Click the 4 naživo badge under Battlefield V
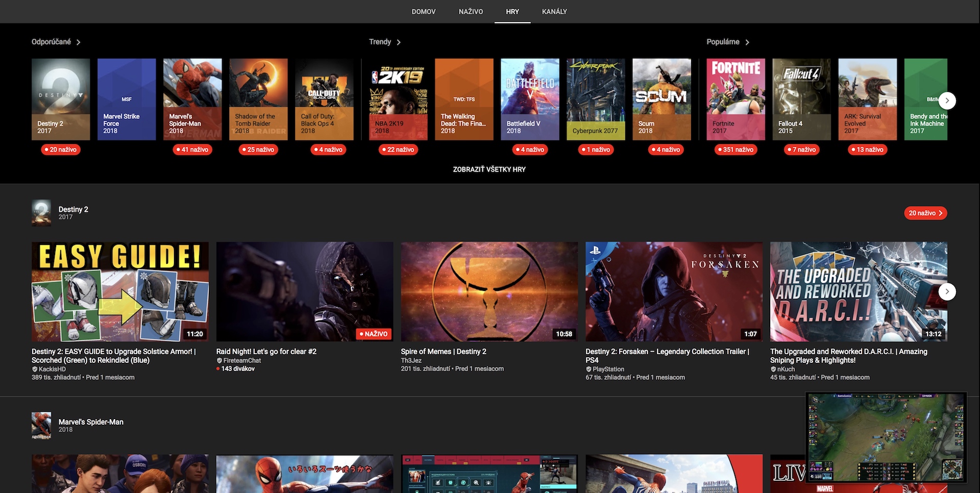The height and width of the screenshot is (493, 980). pyautogui.click(x=530, y=150)
